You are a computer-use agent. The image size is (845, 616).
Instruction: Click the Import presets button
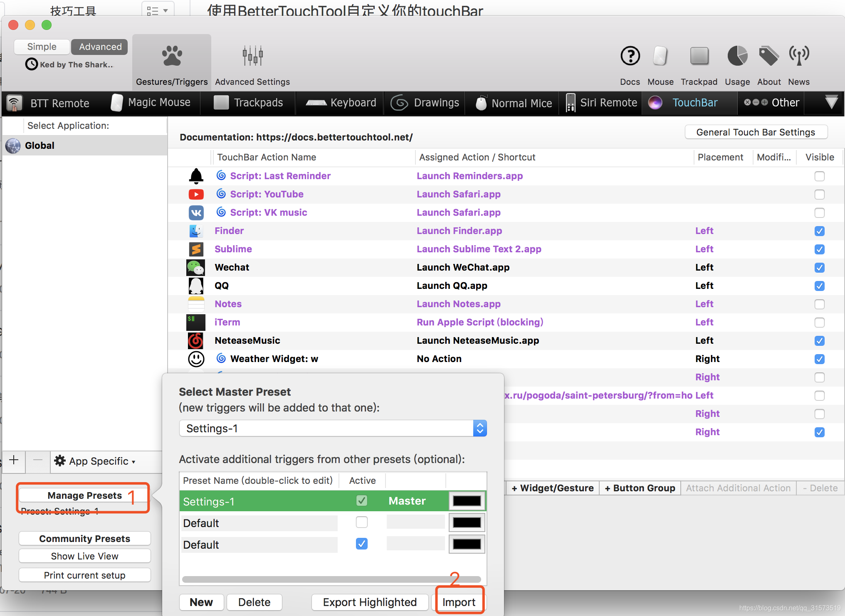click(459, 602)
